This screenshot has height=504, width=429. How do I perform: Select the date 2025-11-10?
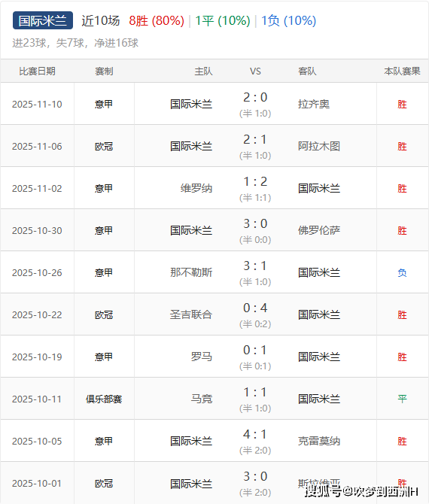coord(37,105)
